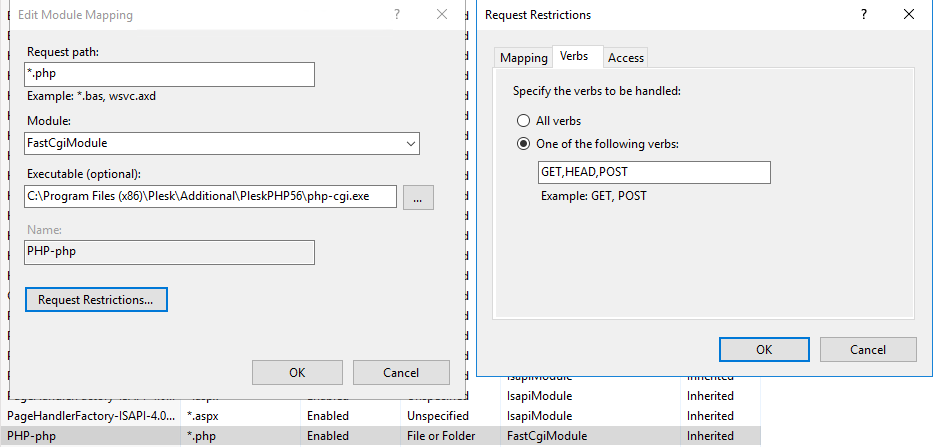Click the help icon in Edit Module Mapping
The width and height of the screenshot is (937, 447).
point(397,15)
